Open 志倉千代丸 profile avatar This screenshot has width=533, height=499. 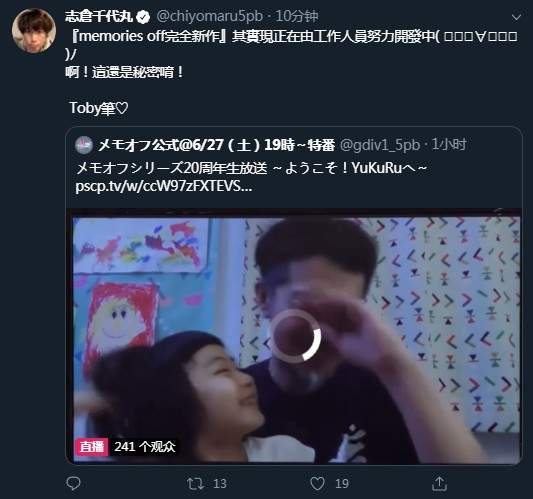(x=34, y=31)
